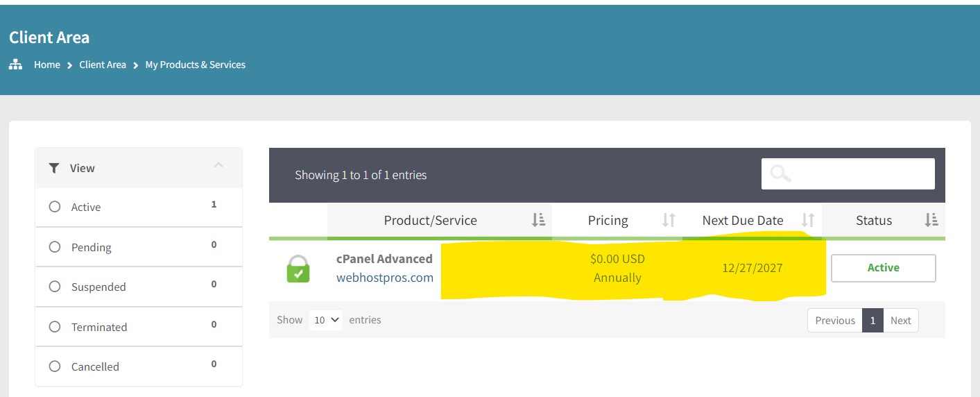Go to Home in breadcrumb

point(47,65)
